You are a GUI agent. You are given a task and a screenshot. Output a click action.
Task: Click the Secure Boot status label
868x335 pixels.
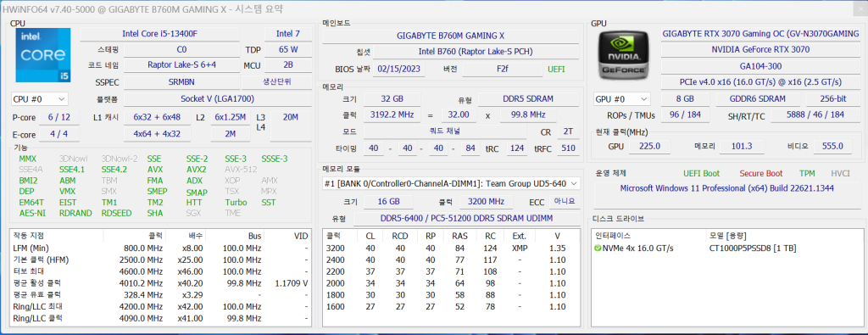(x=760, y=173)
